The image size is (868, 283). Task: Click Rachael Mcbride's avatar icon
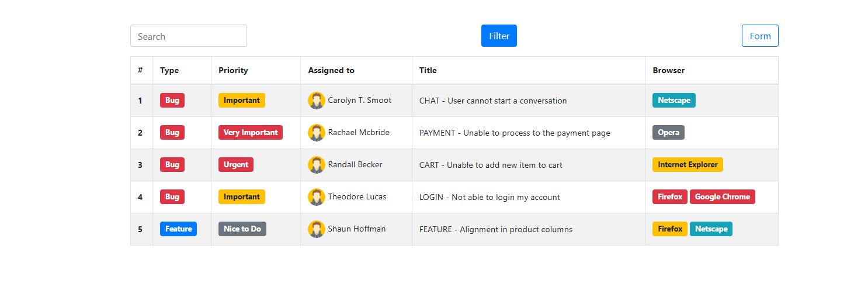coord(317,133)
